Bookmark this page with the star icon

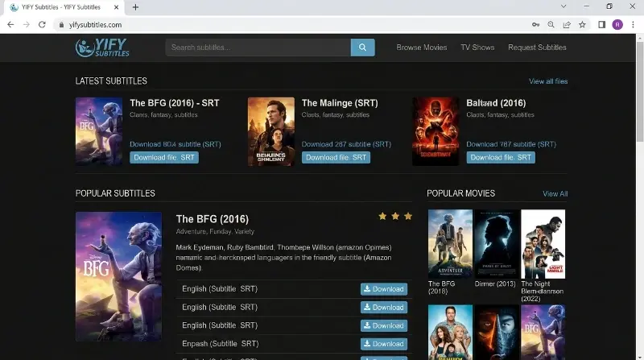point(582,25)
